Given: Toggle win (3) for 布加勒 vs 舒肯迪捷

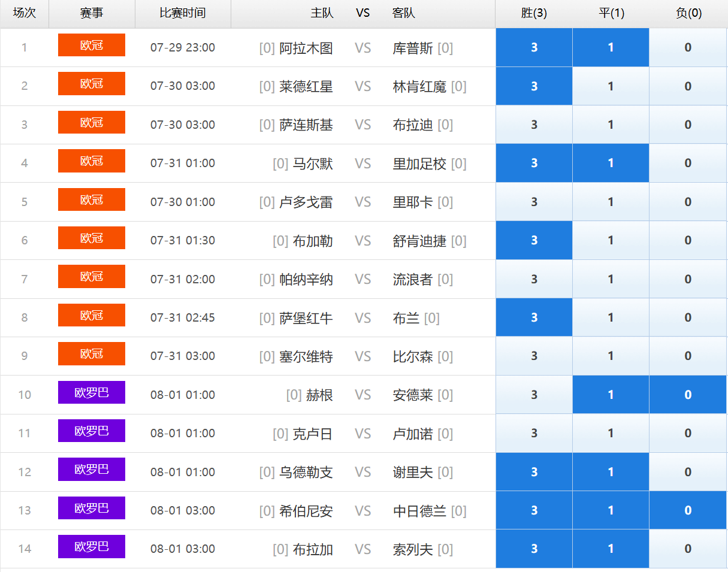Looking at the screenshot, I should pos(534,240).
